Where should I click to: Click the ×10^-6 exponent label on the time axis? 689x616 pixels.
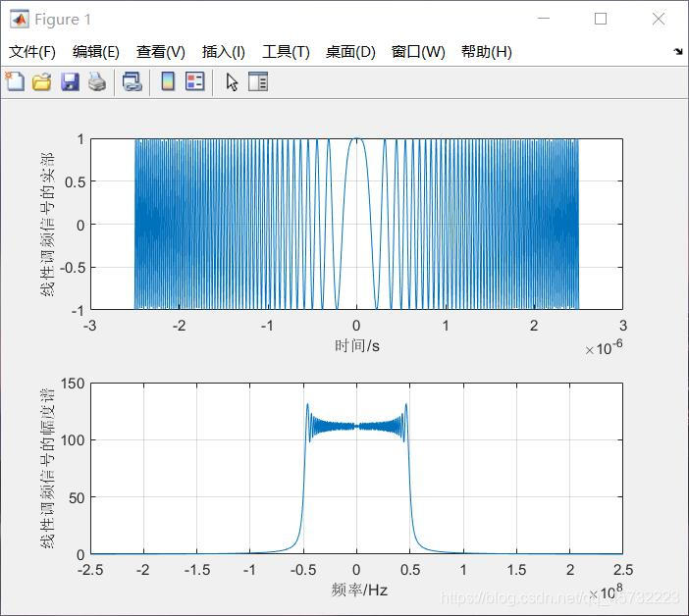[x=604, y=347]
